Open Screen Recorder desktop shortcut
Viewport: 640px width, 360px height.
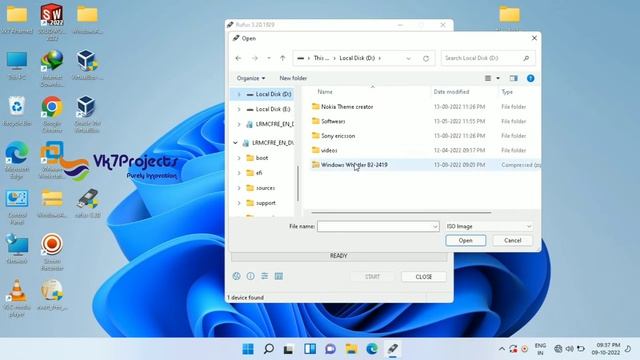tap(52, 252)
